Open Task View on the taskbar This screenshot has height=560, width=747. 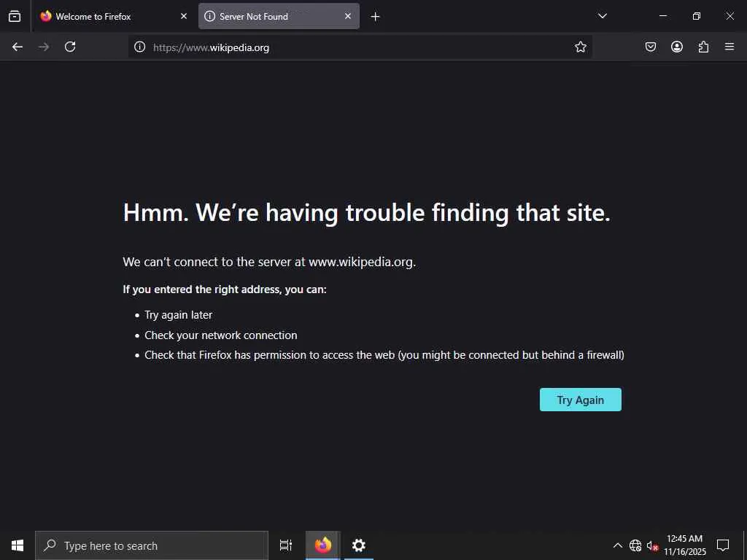286,545
